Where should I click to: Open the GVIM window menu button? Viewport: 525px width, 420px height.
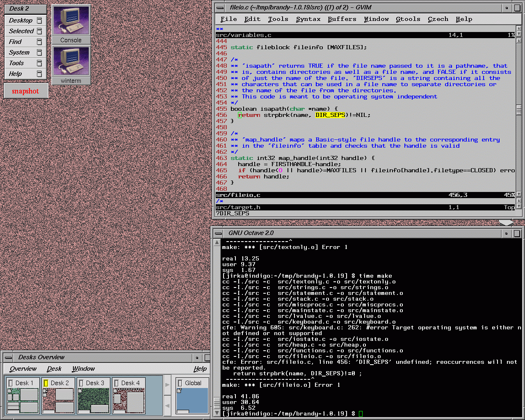(x=220, y=8)
